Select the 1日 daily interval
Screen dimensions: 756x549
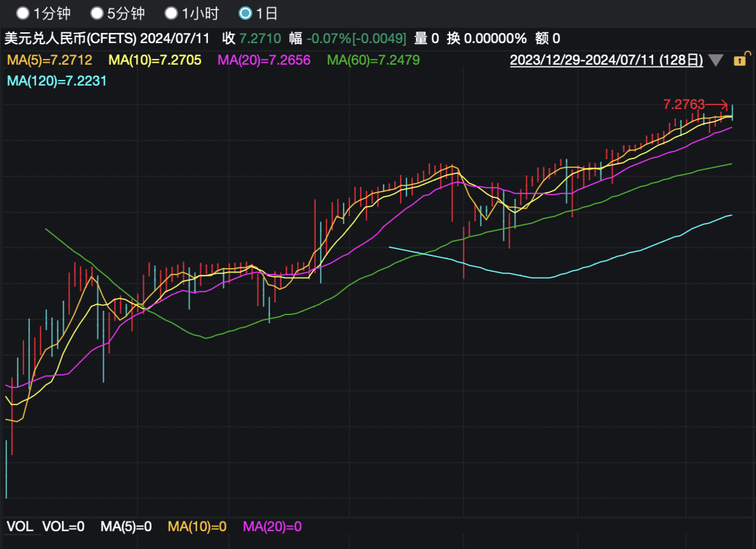tap(245, 13)
